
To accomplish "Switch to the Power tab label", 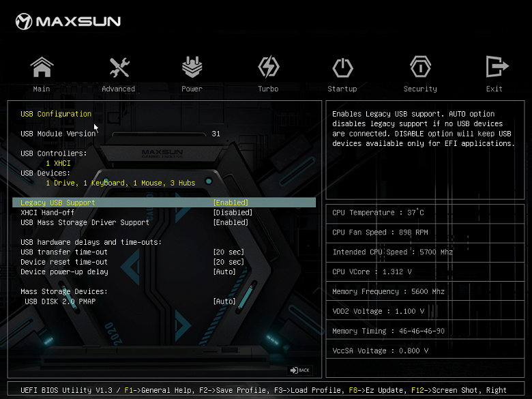I will 192,89.
